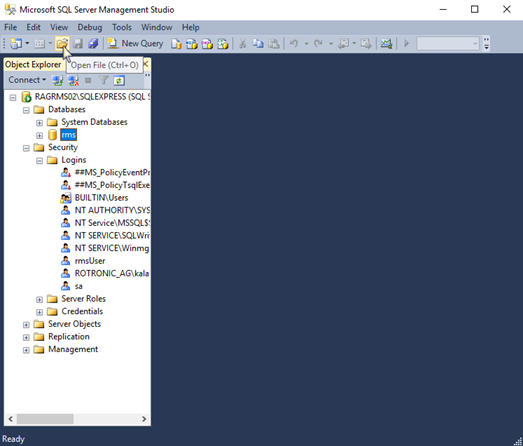
Task: Click the Paste clipboard icon
Action: pyautogui.click(x=274, y=44)
